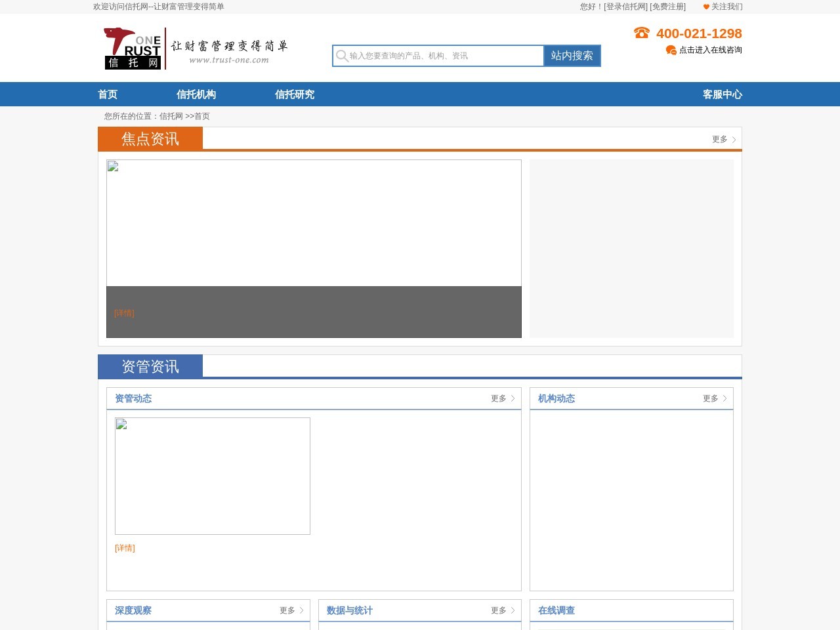840x630 pixels.
Task: Click the orange 焦点资讯 section heading
Action: point(150,139)
